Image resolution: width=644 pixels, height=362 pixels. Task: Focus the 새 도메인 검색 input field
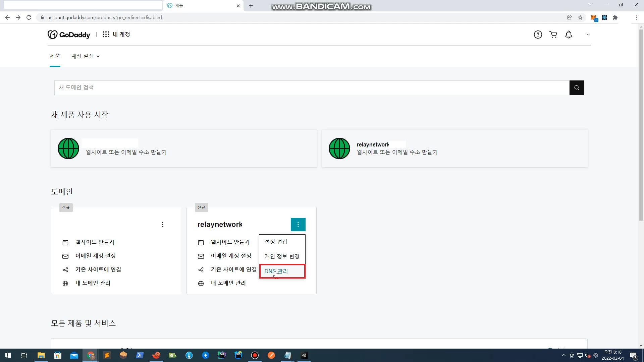312,88
